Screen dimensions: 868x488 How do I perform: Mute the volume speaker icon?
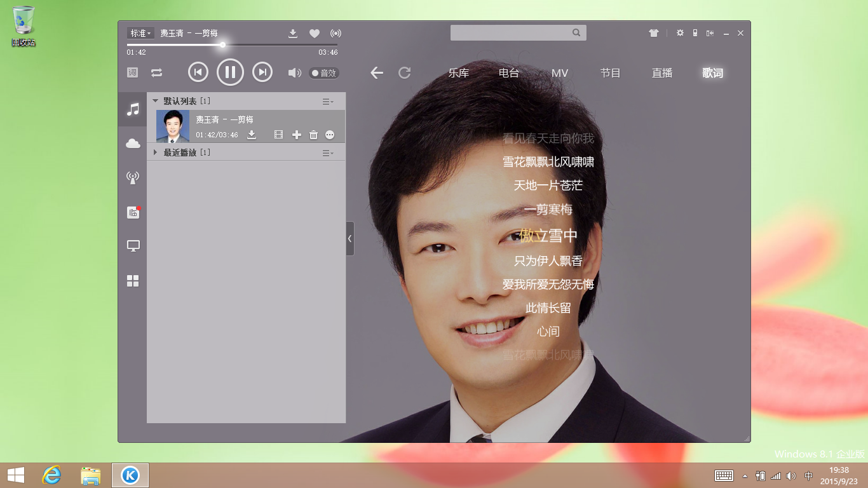[x=294, y=73]
